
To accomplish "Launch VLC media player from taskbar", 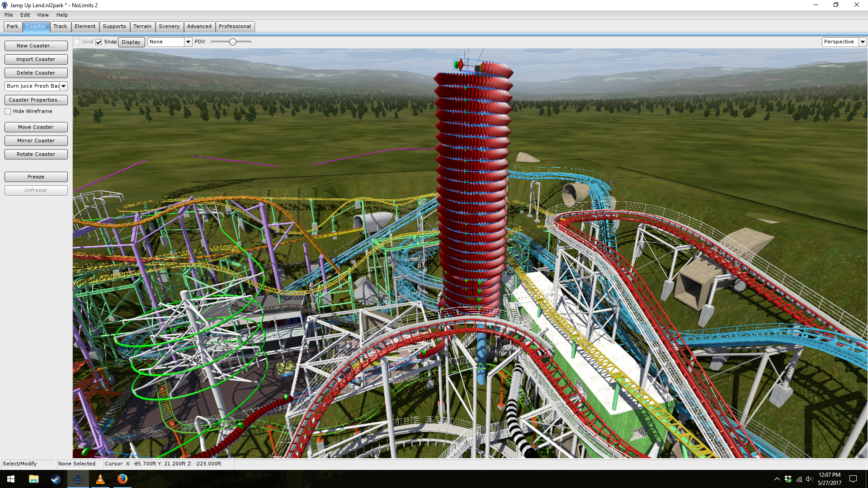I will pos(100,479).
